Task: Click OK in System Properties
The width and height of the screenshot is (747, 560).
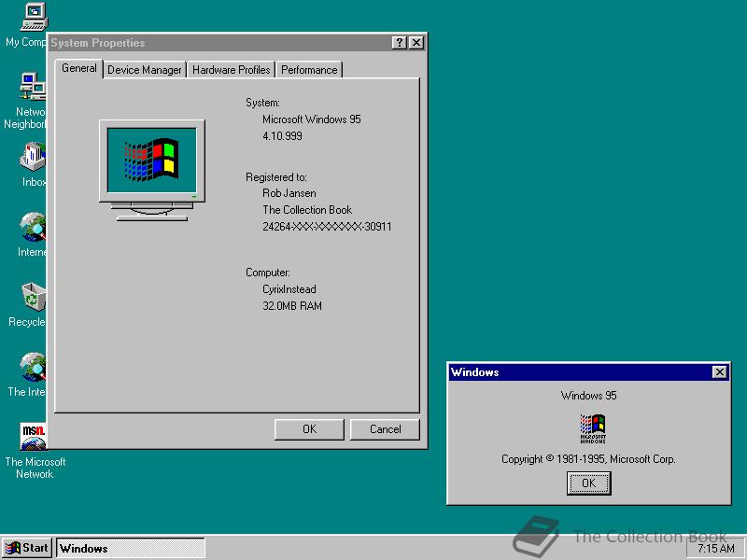Action: 309,429
